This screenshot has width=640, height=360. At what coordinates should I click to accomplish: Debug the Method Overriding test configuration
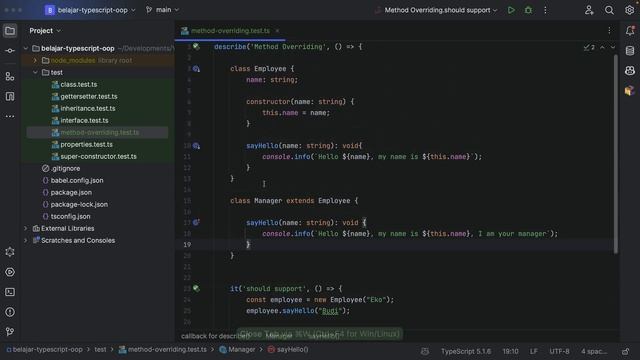point(528,10)
